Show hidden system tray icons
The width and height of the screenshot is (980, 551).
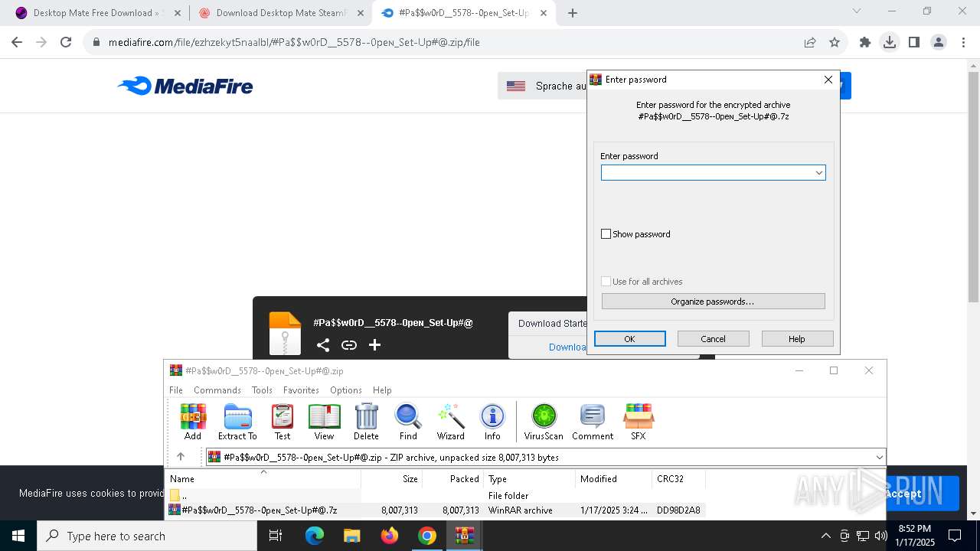click(x=825, y=536)
